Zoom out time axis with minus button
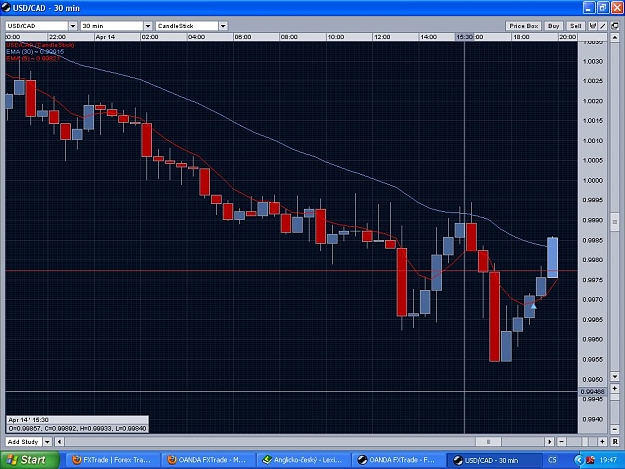The width and height of the screenshot is (625, 469). point(561,442)
